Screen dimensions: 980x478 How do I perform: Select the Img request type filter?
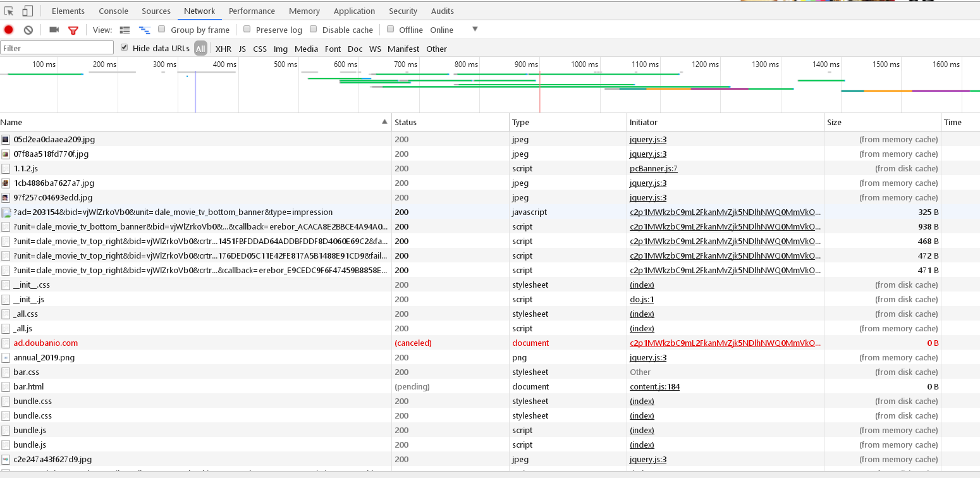click(x=280, y=49)
